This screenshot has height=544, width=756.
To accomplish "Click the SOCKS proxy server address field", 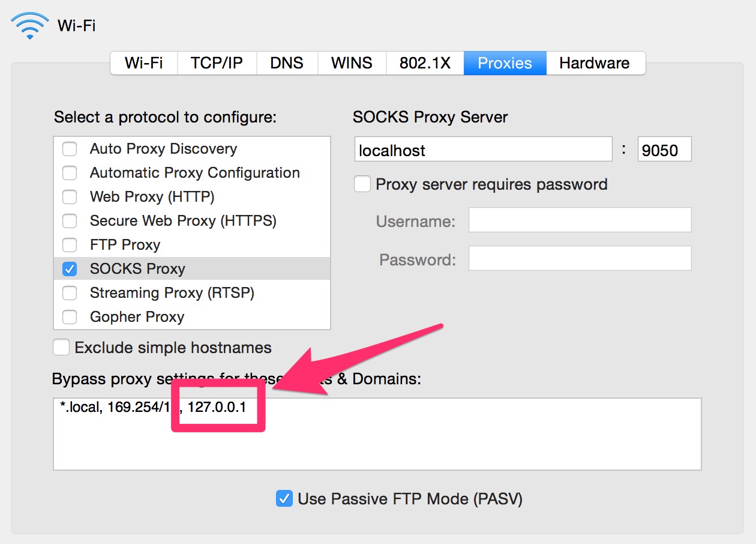I will click(x=483, y=150).
